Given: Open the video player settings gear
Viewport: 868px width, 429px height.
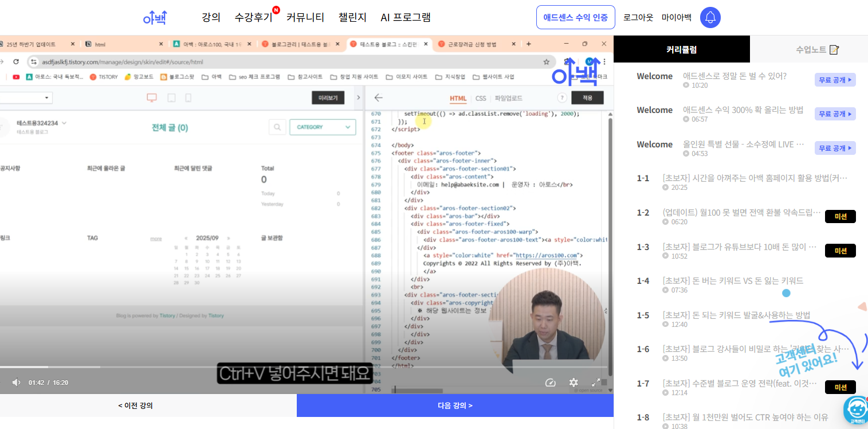Looking at the screenshot, I should pos(574,383).
